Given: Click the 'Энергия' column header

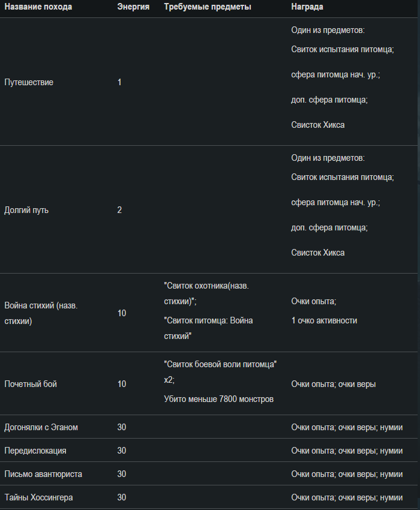Looking at the screenshot, I should click(133, 7).
